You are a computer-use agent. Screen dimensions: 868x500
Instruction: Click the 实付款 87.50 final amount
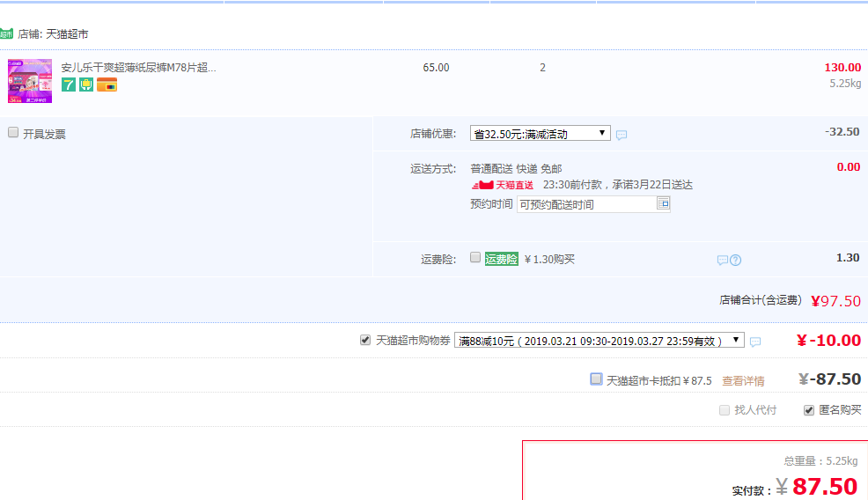pyautogui.click(x=817, y=487)
